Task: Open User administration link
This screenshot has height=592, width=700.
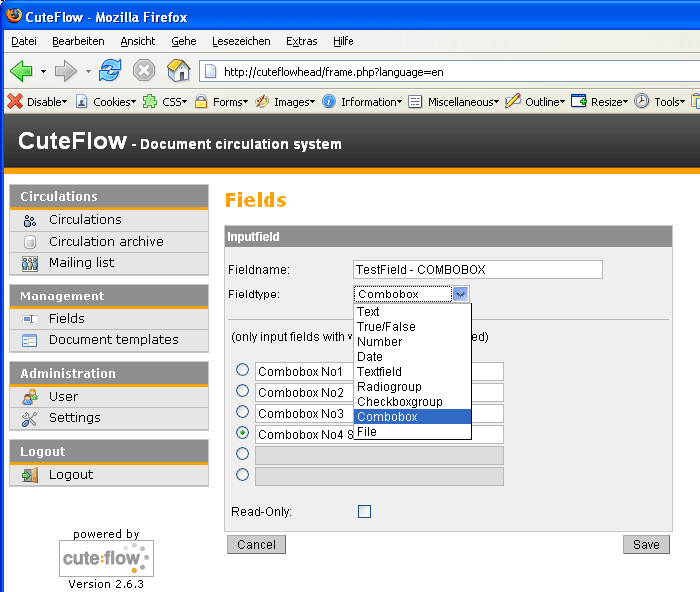Action: point(63,397)
